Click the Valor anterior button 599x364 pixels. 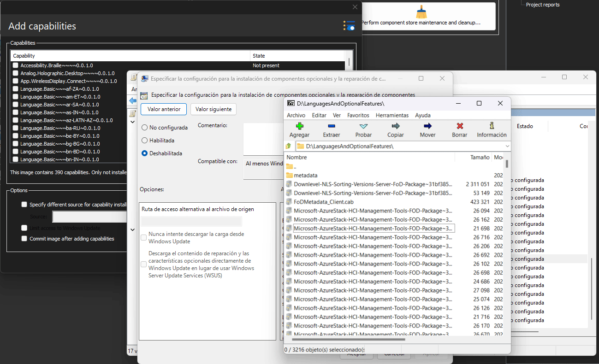(164, 109)
